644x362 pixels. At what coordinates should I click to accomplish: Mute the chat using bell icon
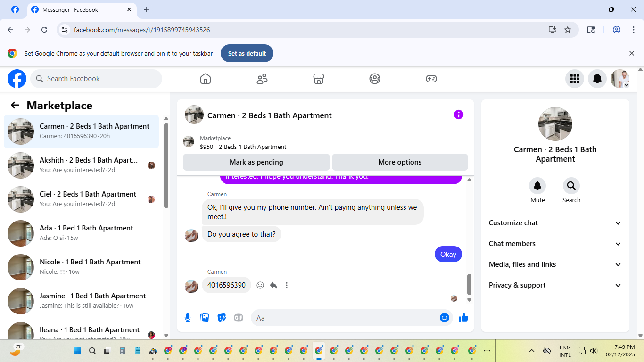(x=537, y=186)
